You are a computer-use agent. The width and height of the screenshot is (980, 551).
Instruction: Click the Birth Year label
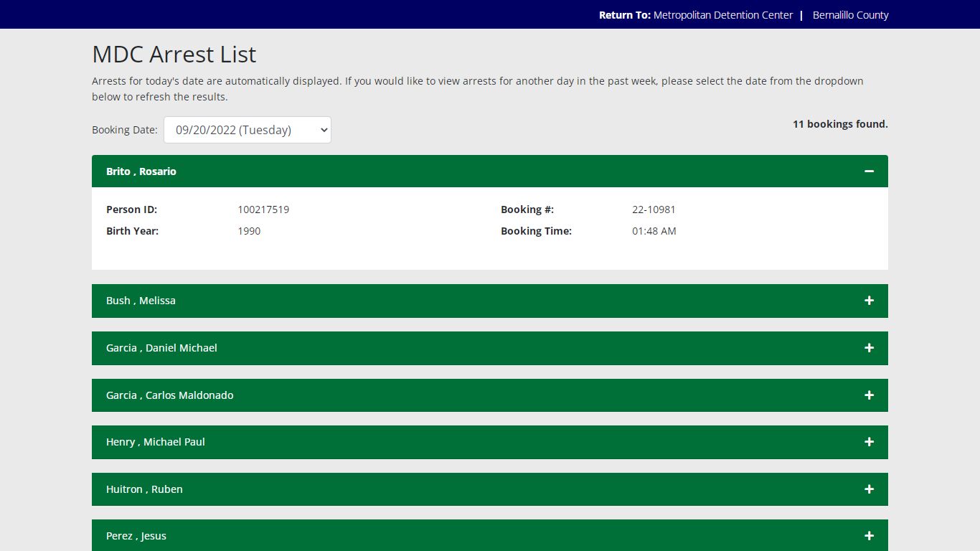point(133,231)
